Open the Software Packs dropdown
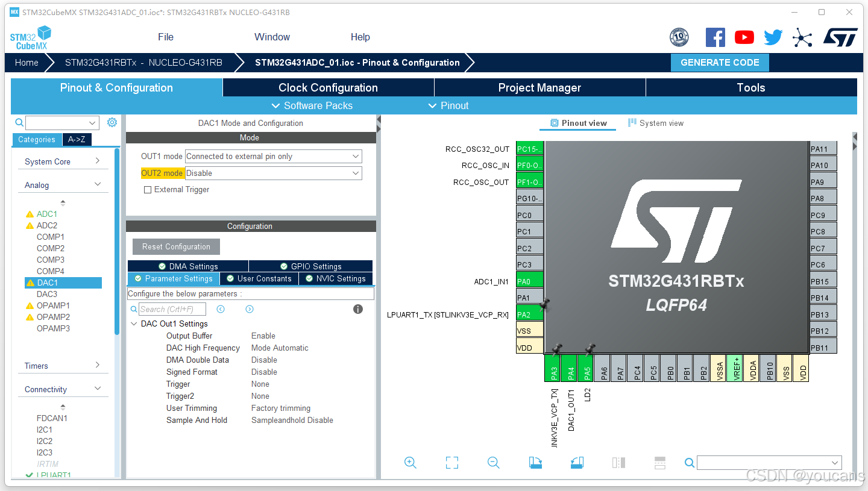This screenshot has width=868, height=491. coord(312,105)
